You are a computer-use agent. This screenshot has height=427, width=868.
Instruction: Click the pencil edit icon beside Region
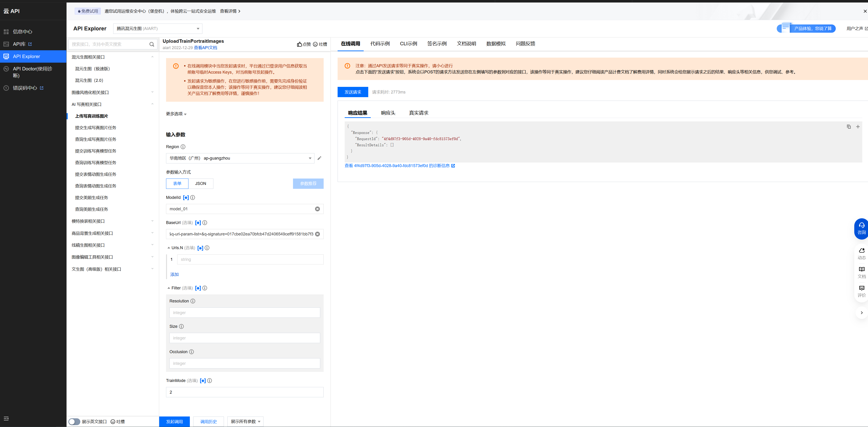click(320, 158)
